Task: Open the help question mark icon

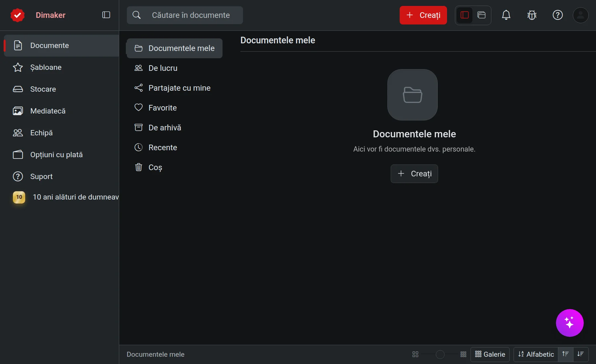Action: (x=558, y=15)
